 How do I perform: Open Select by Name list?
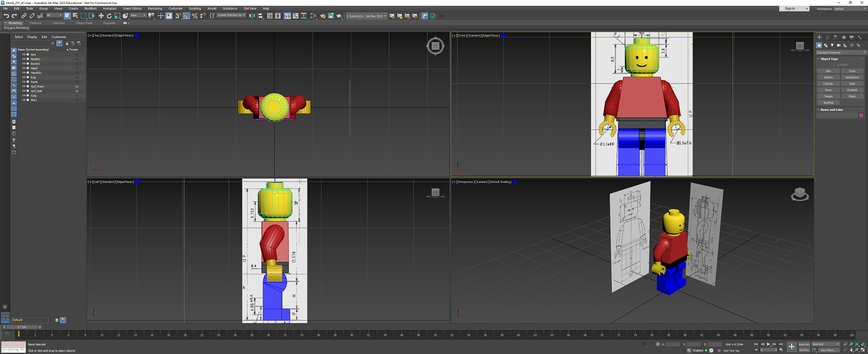coord(75,16)
